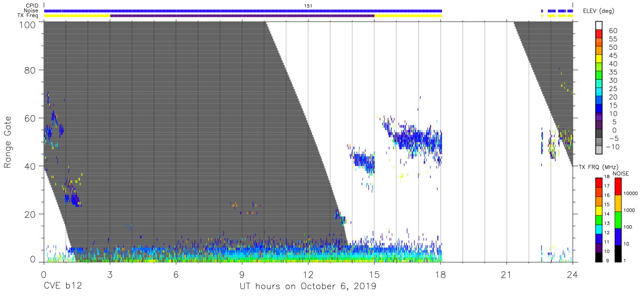
Task: Click the '25' label on ELEV colorbar
Action: (613, 89)
